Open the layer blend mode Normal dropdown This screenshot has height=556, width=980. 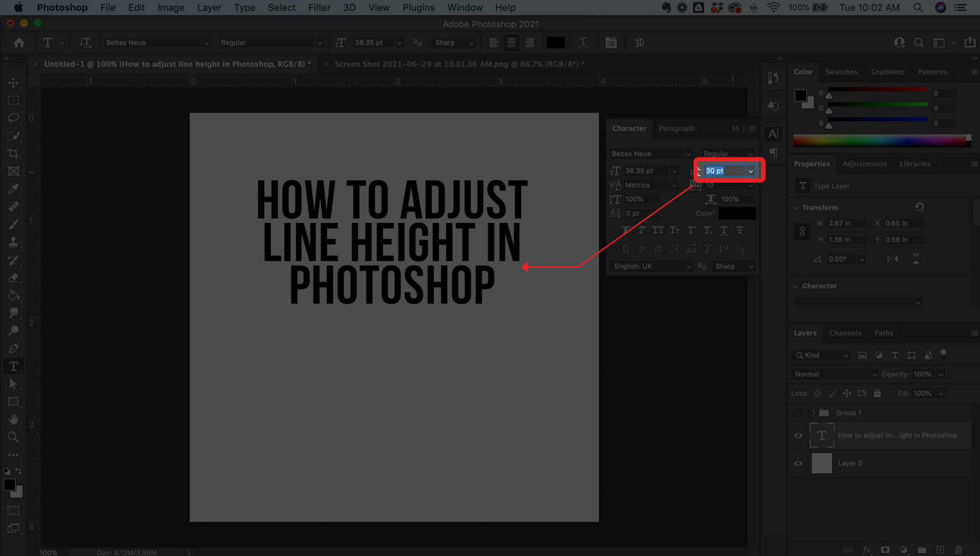pos(835,374)
